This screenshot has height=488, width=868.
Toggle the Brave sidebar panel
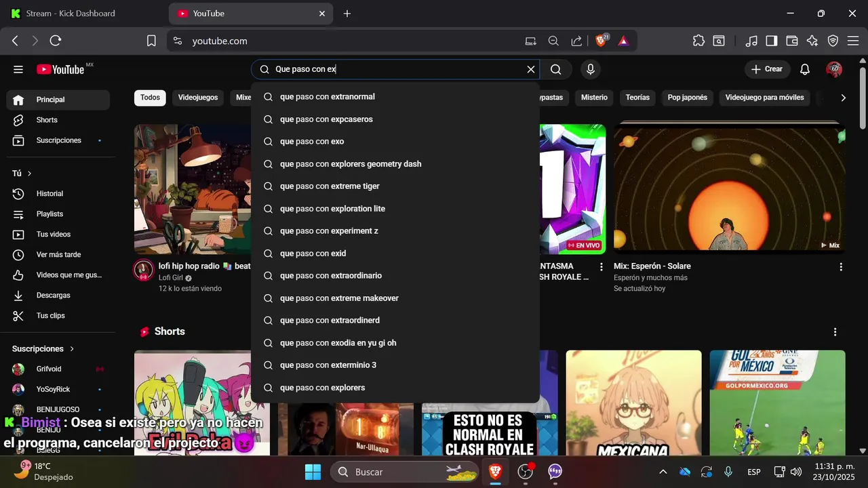tap(772, 41)
